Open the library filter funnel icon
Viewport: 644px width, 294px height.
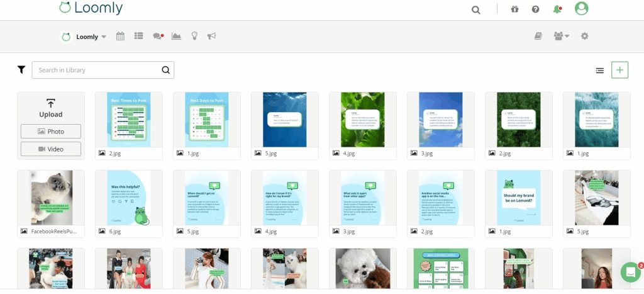(x=21, y=70)
